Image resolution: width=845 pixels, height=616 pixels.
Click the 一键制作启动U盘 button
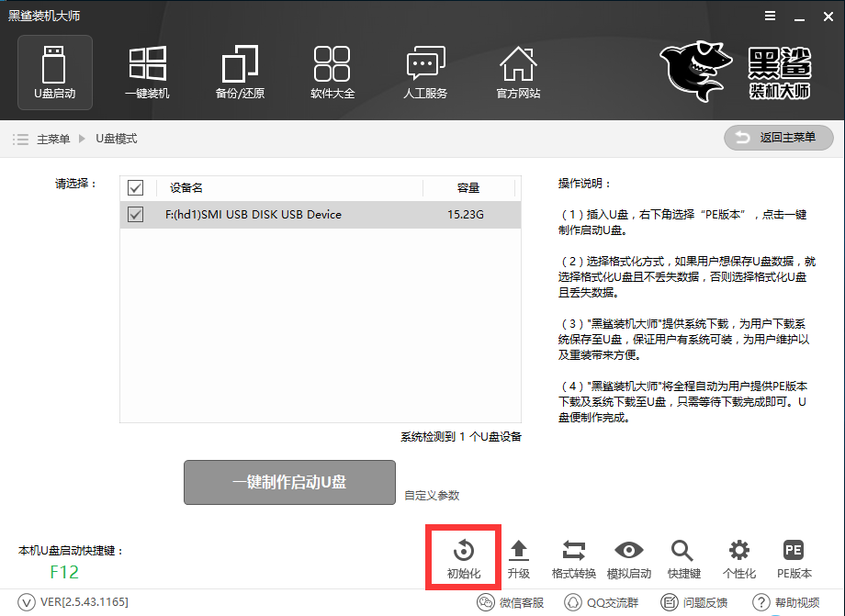pyautogui.click(x=289, y=482)
